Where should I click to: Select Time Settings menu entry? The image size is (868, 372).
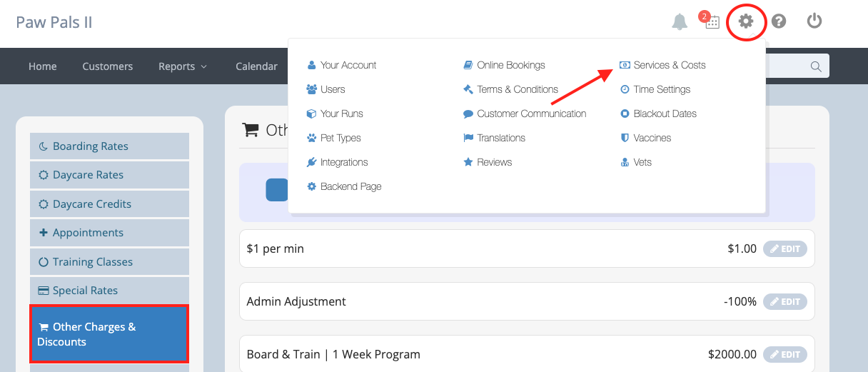point(655,89)
